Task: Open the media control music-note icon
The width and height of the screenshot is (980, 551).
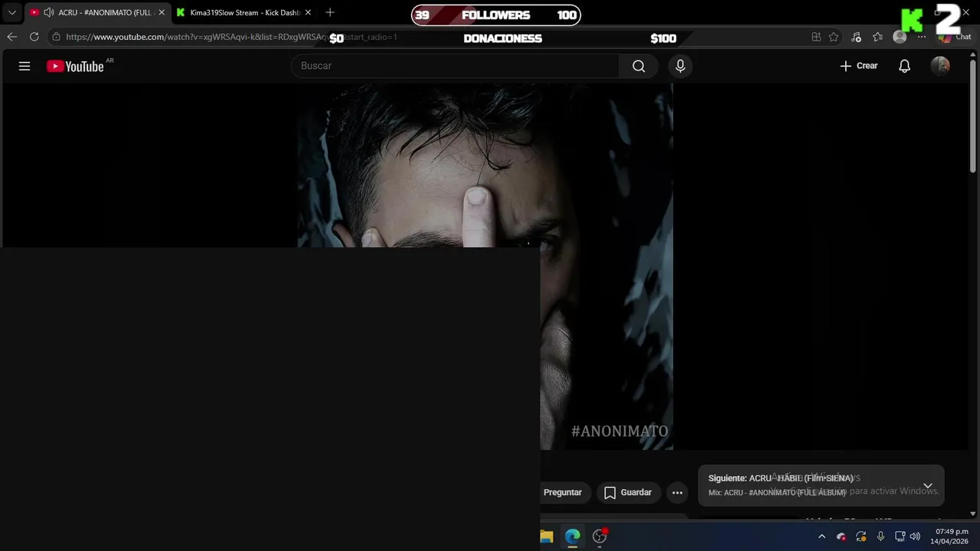Action: pyautogui.click(x=856, y=37)
